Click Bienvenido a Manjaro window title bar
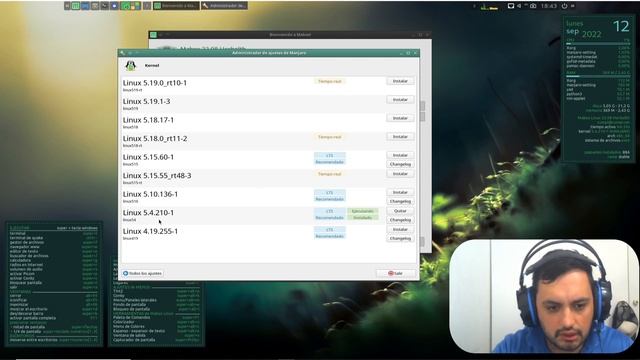Viewport: 640px width, 360px height. click(x=290, y=35)
